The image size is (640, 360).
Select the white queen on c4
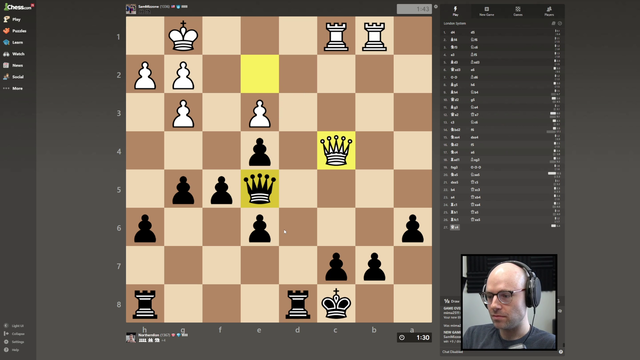pos(336,150)
